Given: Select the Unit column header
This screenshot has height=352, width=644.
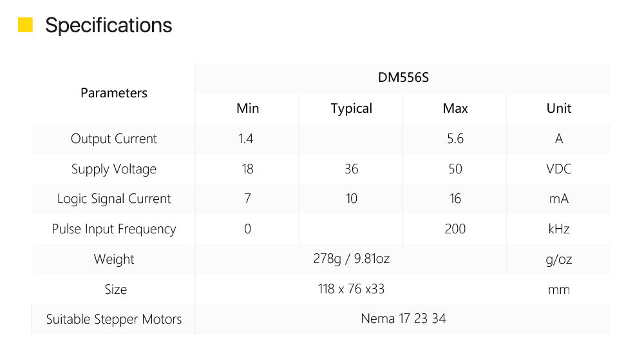Looking at the screenshot, I should (559, 108).
